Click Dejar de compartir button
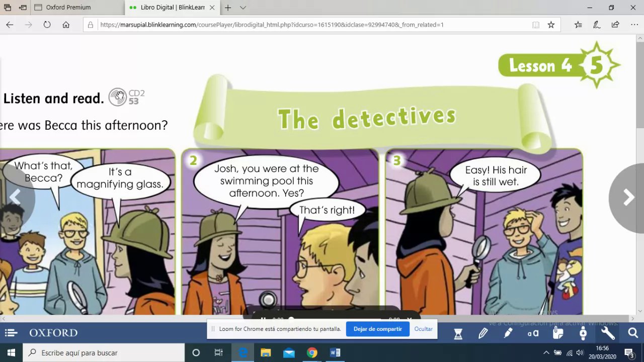This screenshot has height=362, width=644. click(377, 329)
